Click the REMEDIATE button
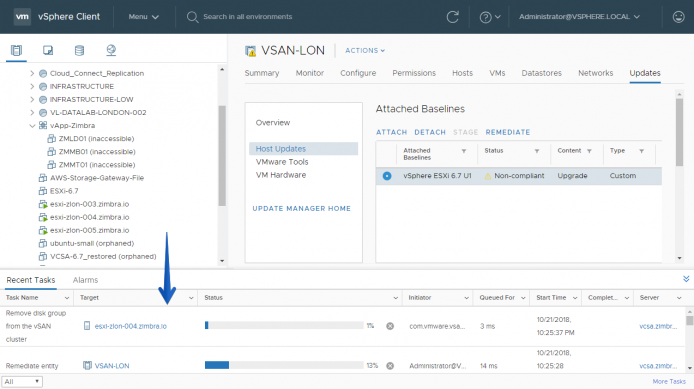694x389 pixels. pyautogui.click(x=508, y=132)
